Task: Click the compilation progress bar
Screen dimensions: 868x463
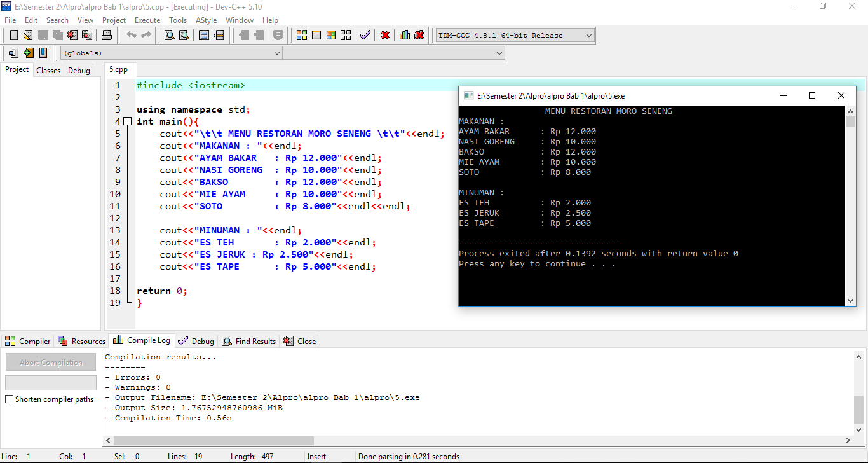Action: tap(50, 383)
